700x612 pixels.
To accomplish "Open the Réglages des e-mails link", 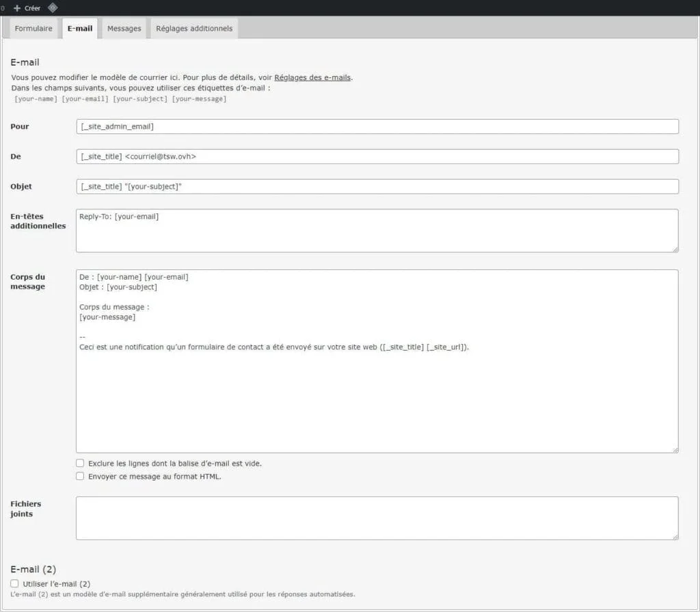I will coord(312,77).
